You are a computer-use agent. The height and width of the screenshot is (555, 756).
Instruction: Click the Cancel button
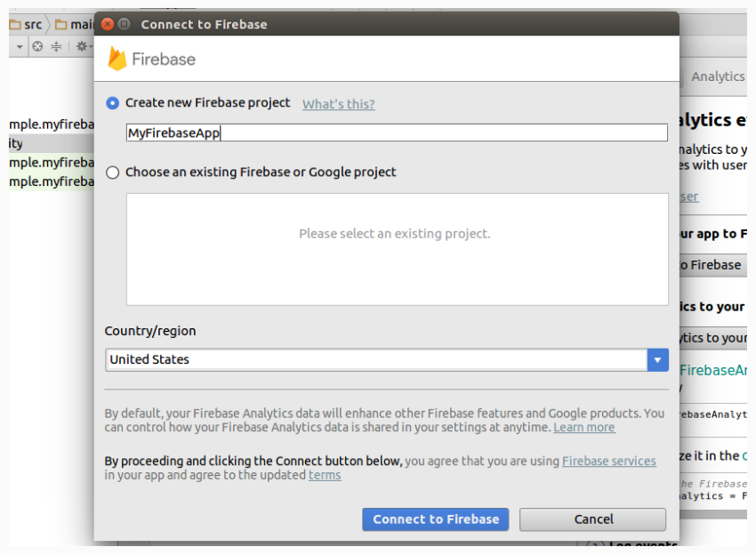click(592, 519)
